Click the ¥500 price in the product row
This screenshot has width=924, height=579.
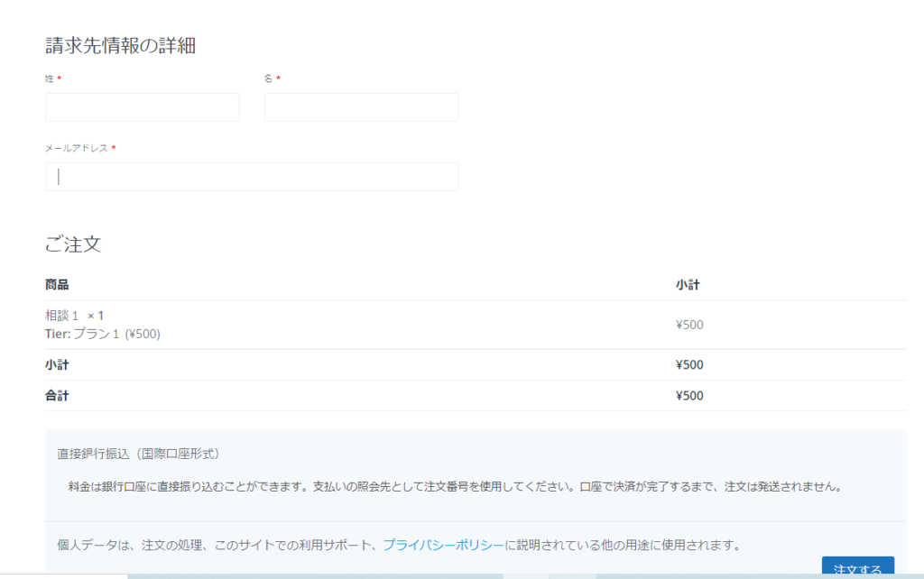(689, 325)
